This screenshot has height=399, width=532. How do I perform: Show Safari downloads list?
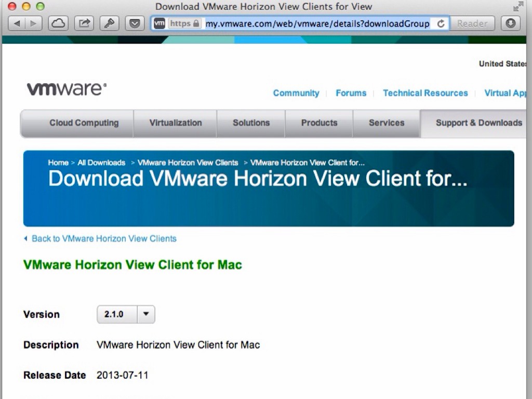click(x=510, y=23)
